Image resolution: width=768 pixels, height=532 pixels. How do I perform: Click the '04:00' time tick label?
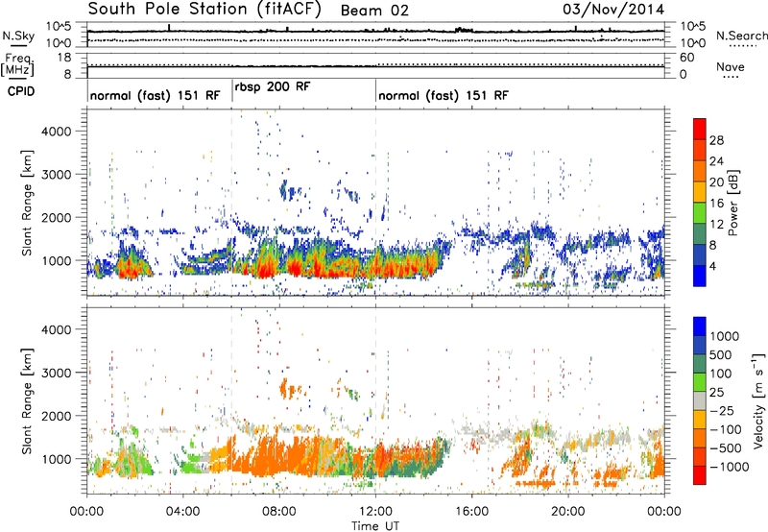click(x=182, y=512)
